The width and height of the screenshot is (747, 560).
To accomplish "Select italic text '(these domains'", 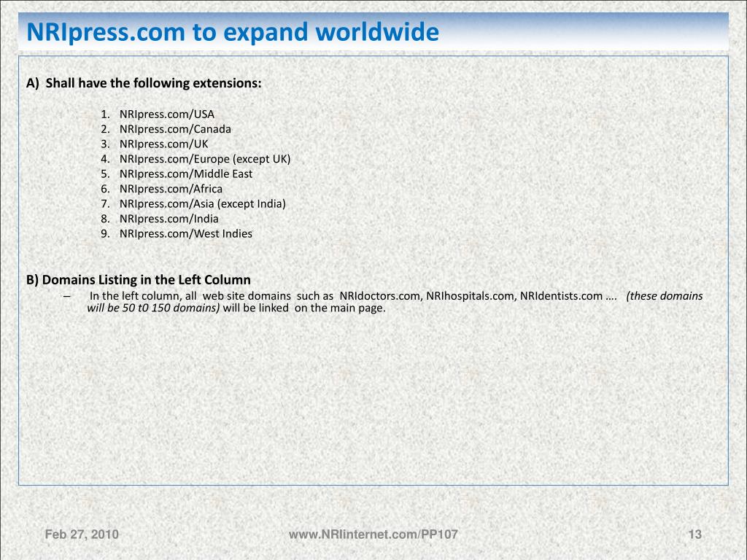I will tap(665, 296).
